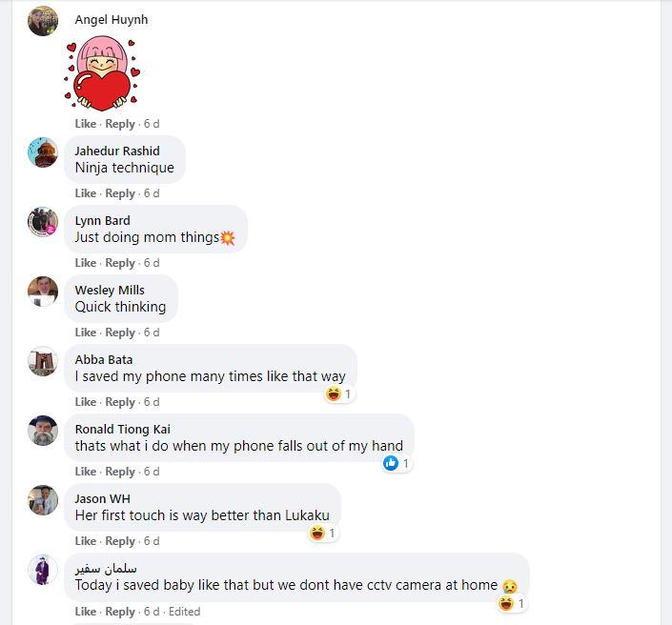Click Jason WH's profile picture
672x625 pixels.
[x=43, y=500]
